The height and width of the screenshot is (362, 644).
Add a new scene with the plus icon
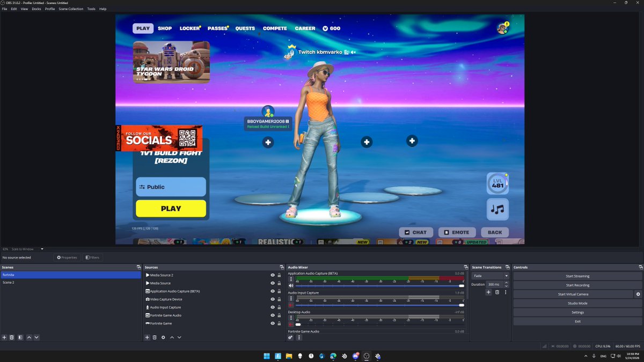point(4,337)
